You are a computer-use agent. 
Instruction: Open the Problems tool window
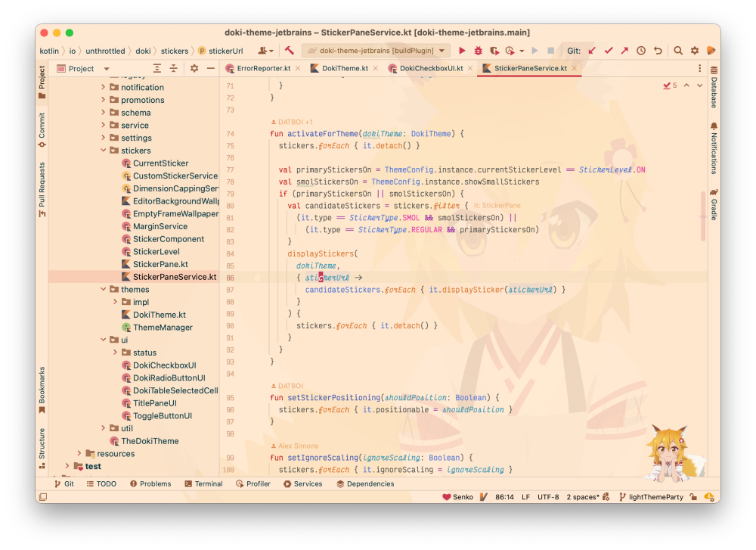[x=150, y=484]
